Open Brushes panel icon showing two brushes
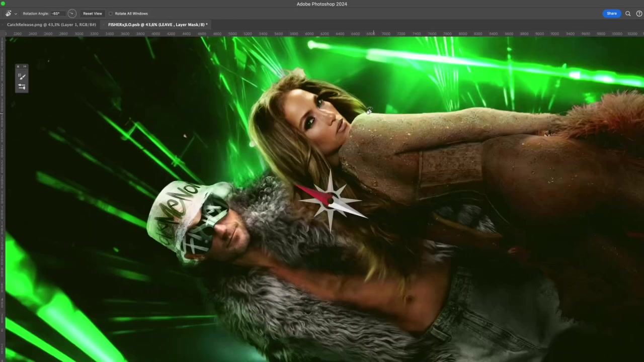 pos(22,86)
